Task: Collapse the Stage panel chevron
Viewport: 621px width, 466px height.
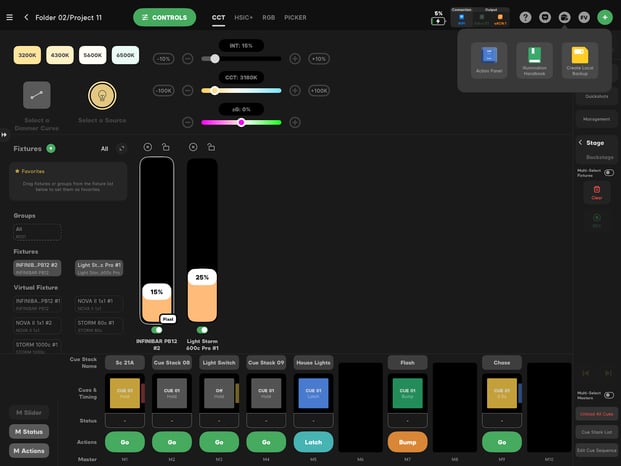Action: pos(580,143)
